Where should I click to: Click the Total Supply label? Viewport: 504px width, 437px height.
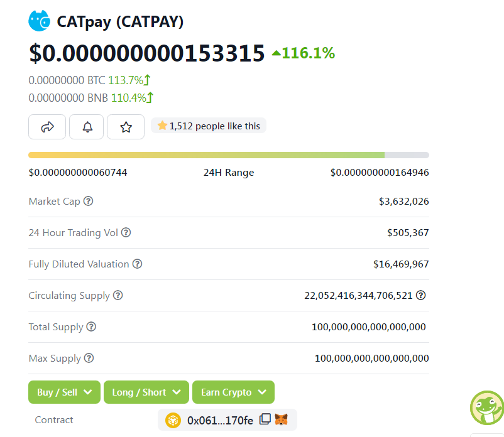point(56,327)
